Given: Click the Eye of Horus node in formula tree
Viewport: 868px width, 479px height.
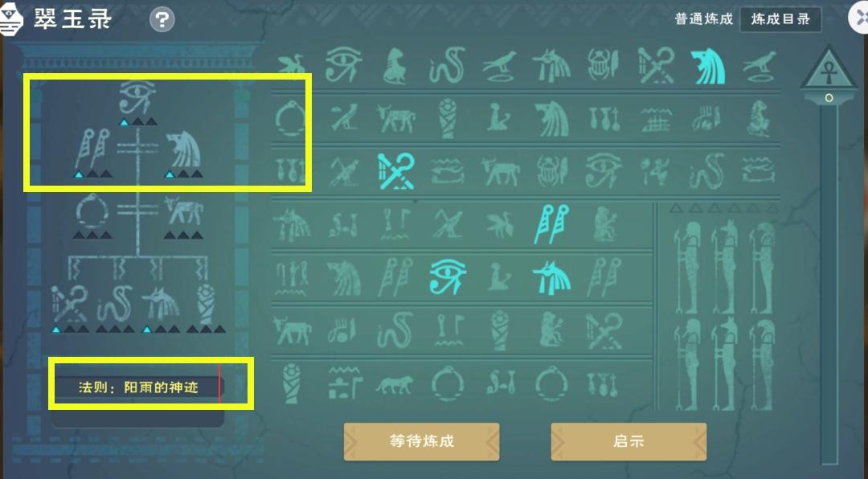Looking at the screenshot, I should (137, 97).
